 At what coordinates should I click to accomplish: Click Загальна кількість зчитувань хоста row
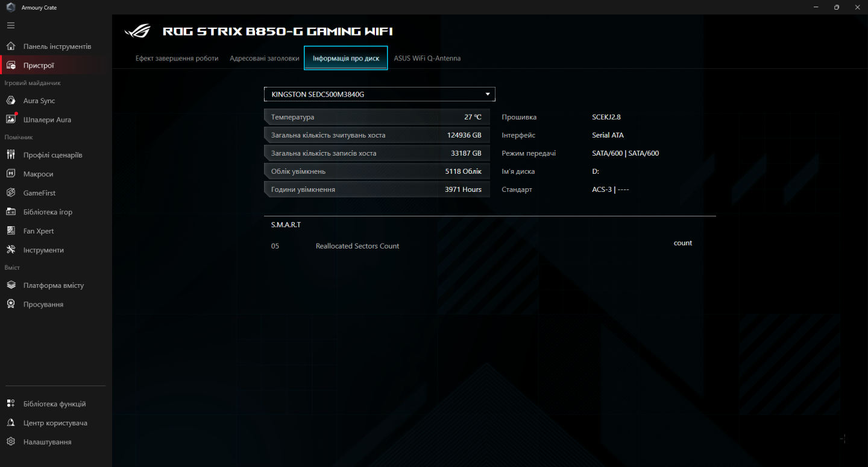coord(377,135)
